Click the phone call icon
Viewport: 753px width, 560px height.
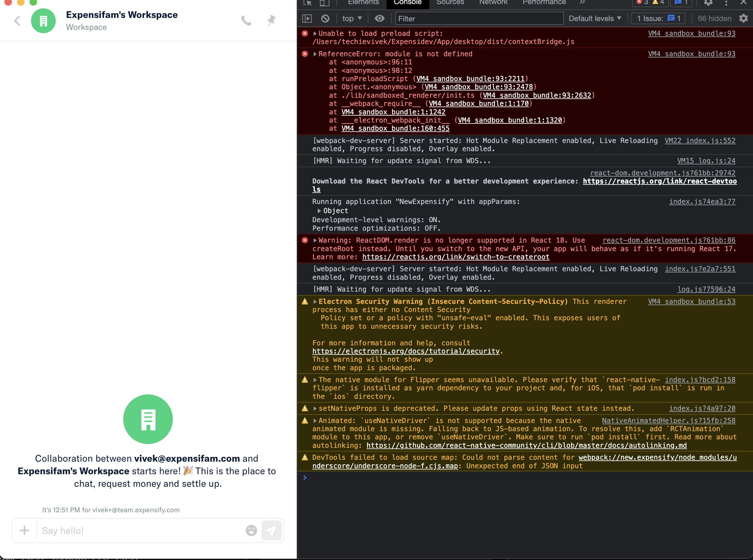pyautogui.click(x=246, y=21)
